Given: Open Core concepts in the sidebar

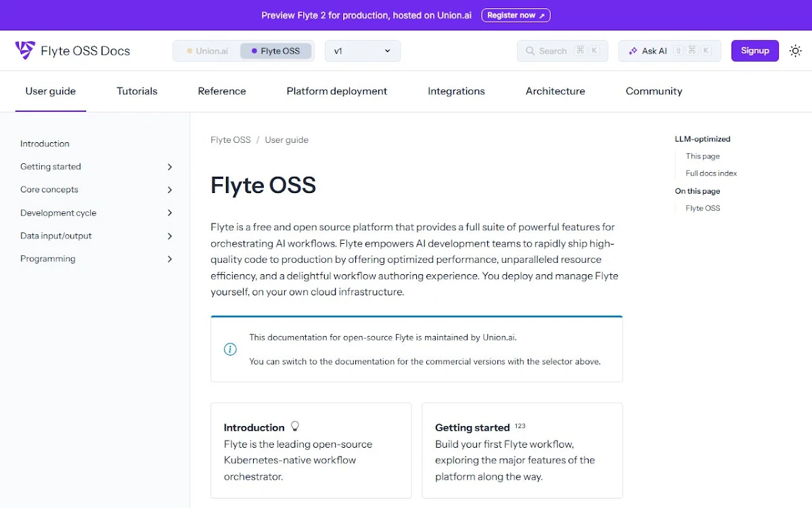Looking at the screenshot, I should pyautogui.click(x=49, y=190).
